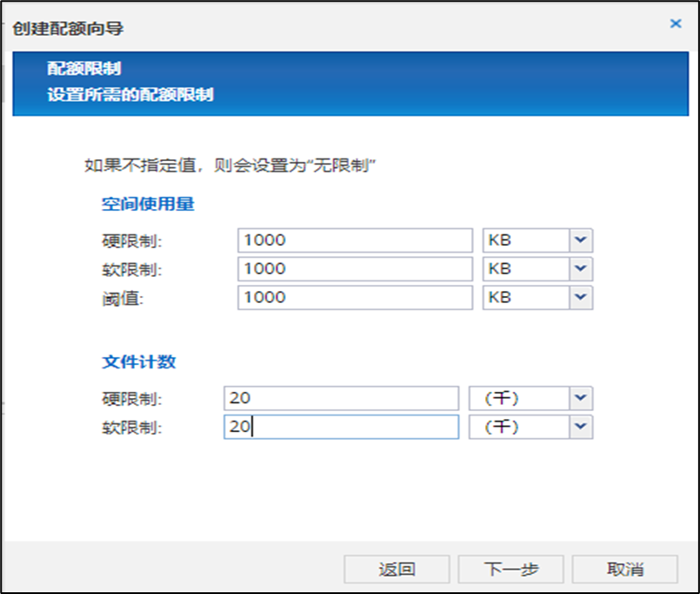
Task: Click the space usage 软限制 value field
Action: click(354, 269)
